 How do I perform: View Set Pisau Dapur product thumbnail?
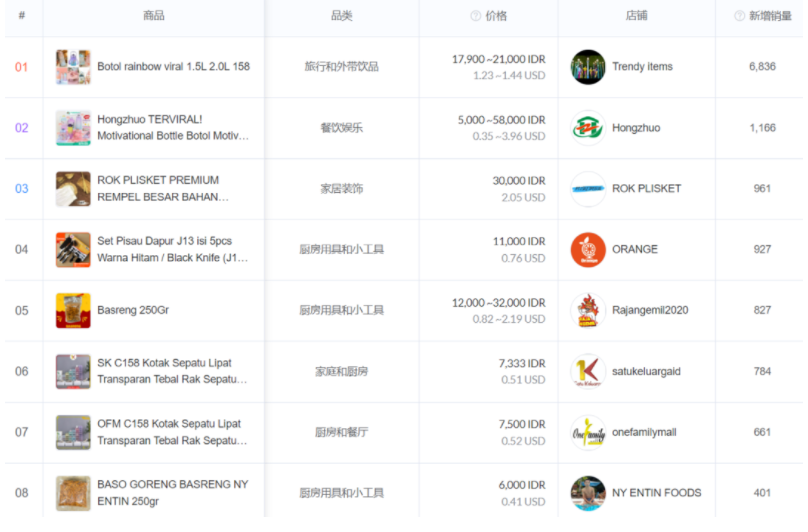tap(73, 250)
